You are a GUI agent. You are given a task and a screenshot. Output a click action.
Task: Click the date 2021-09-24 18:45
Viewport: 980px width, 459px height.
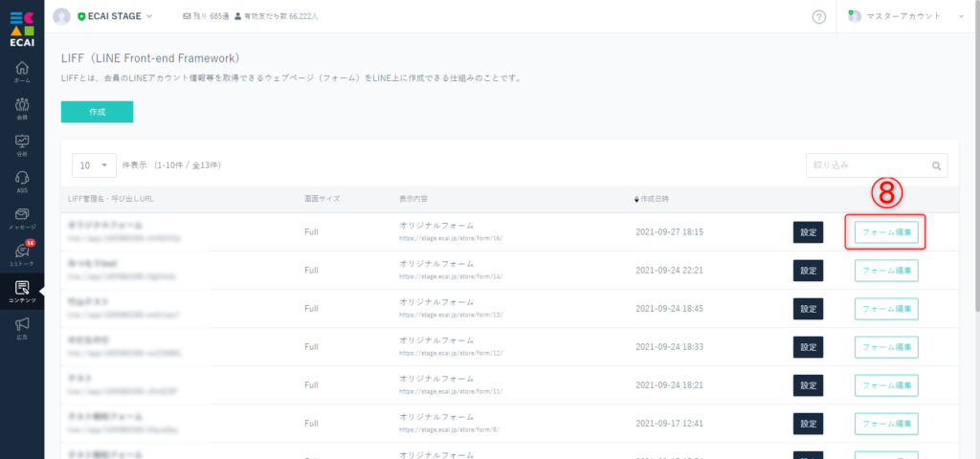click(x=669, y=309)
